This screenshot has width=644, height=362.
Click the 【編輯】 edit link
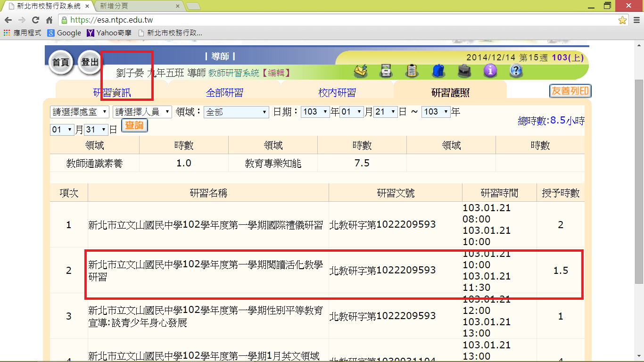pos(276,73)
